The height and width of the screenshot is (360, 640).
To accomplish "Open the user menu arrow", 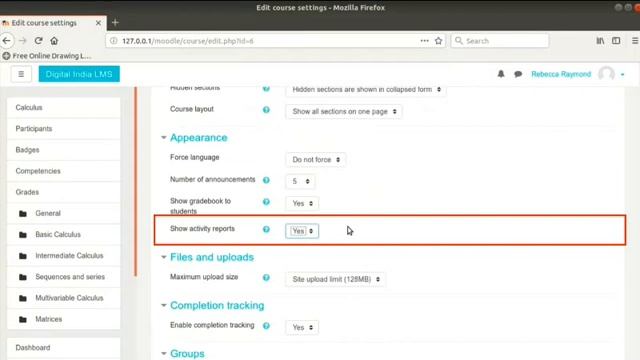I will pyautogui.click(x=622, y=75).
